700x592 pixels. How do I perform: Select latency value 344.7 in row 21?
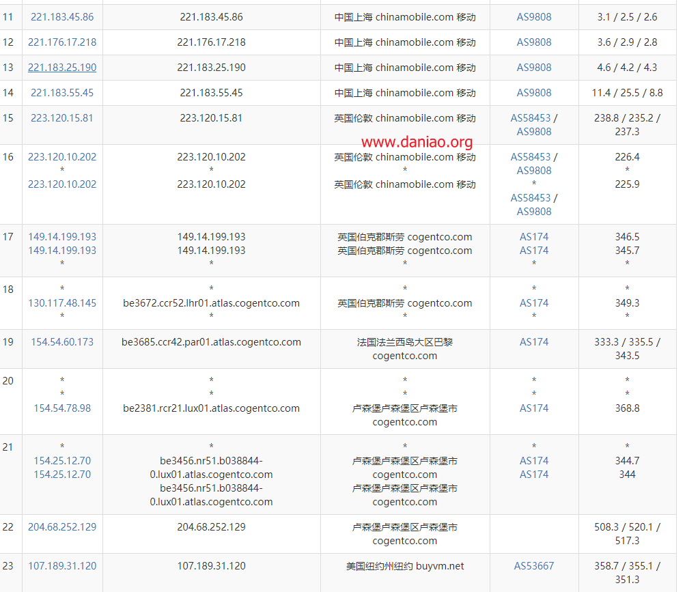pos(627,461)
